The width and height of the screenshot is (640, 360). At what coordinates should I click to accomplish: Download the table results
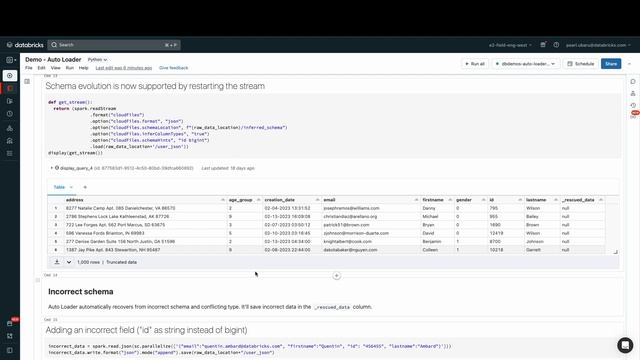[x=57, y=262]
